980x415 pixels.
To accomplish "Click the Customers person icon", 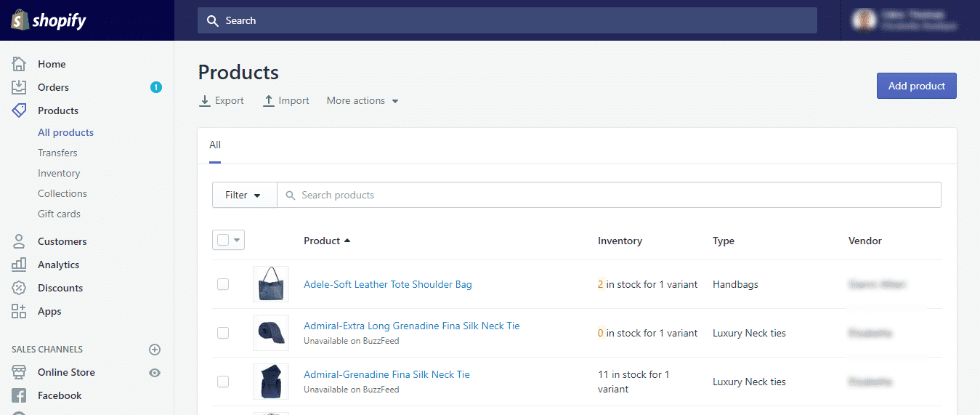I will (x=19, y=241).
